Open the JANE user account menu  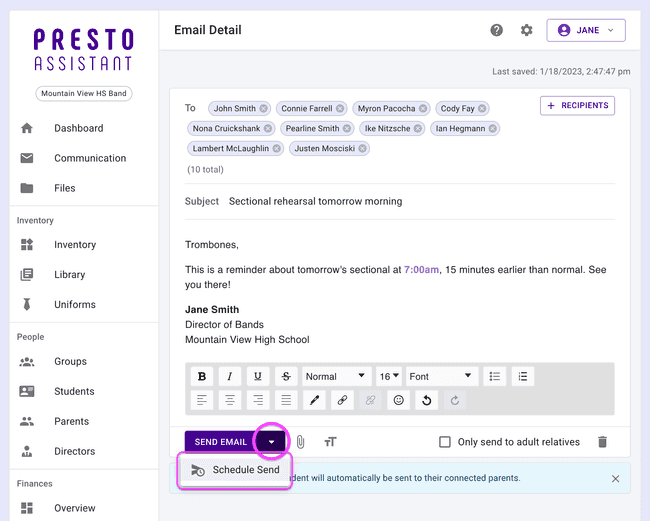coord(586,30)
